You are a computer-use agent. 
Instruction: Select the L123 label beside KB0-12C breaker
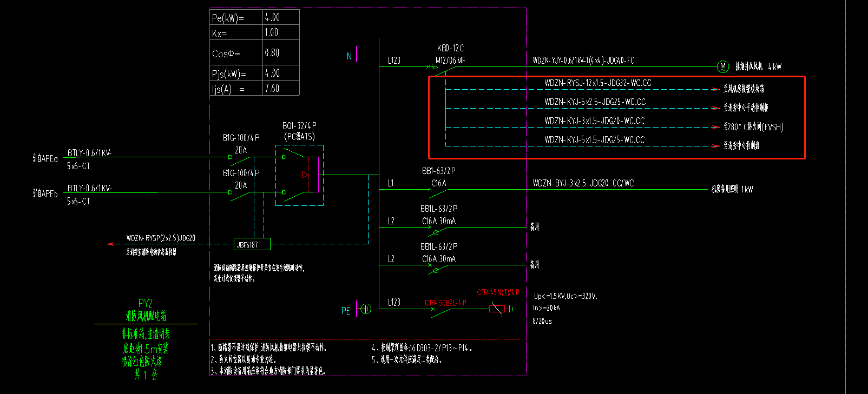click(394, 61)
